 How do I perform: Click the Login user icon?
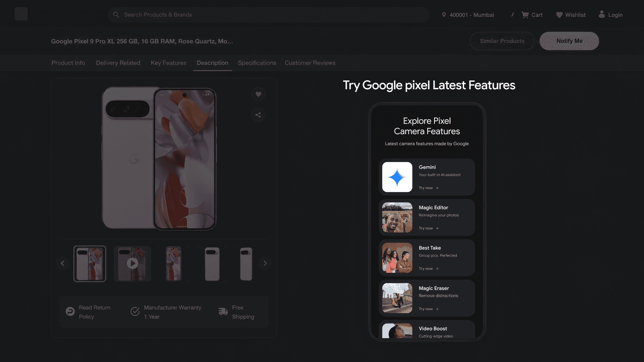pyautogui.click(x=602, y=14)
